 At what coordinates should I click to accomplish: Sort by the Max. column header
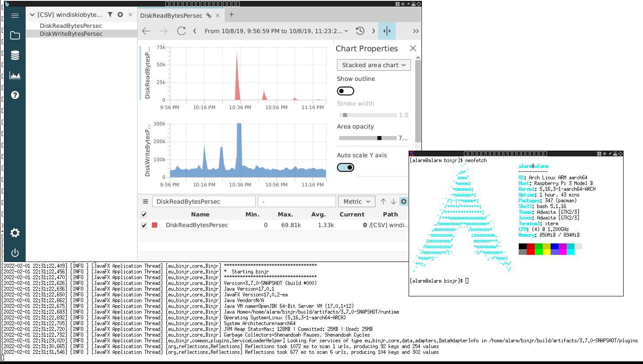pyautogui.click(x=285, y=214)
